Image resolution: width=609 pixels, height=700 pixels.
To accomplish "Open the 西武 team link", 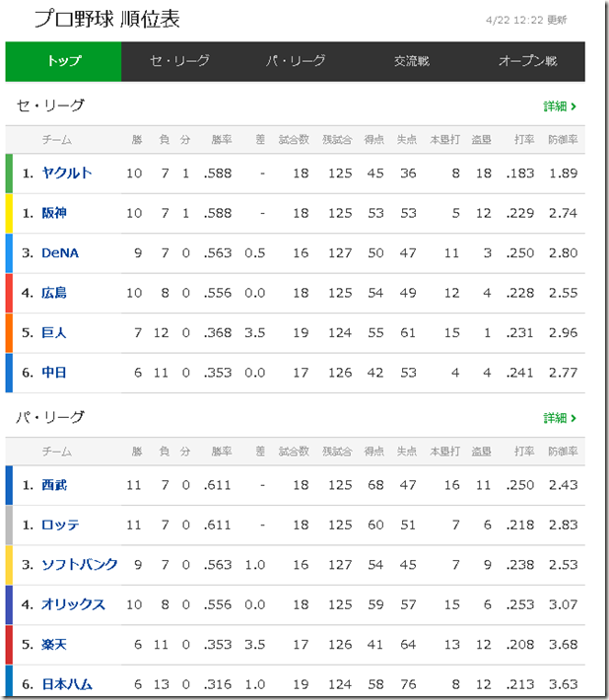I will (x=54, y=485).
